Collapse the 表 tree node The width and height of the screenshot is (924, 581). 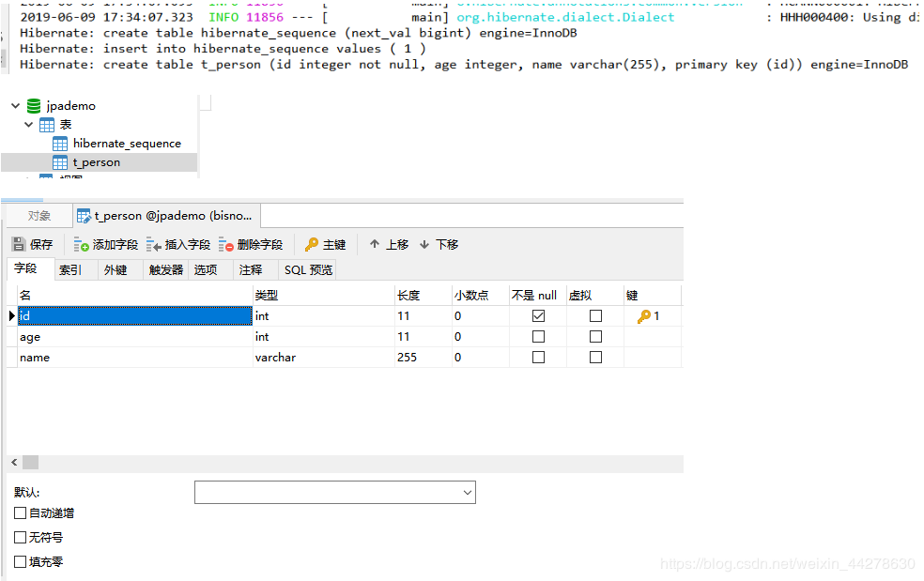(x=28, y=124)
